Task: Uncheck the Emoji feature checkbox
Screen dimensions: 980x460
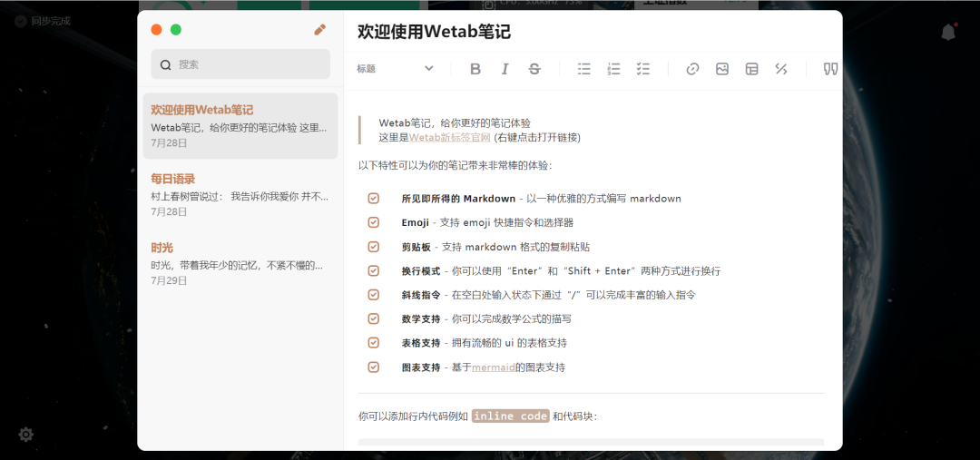Action: click(x=373, y=222)
